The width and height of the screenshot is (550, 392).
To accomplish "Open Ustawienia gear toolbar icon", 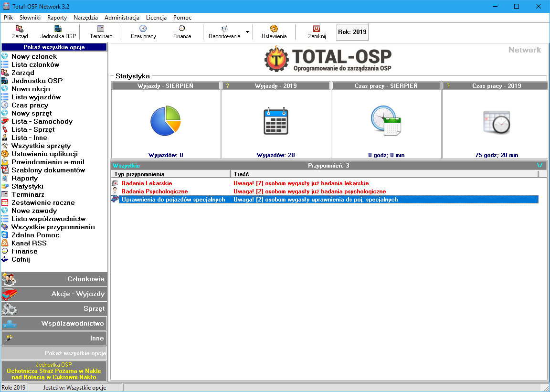I will [x=274, y=32].
